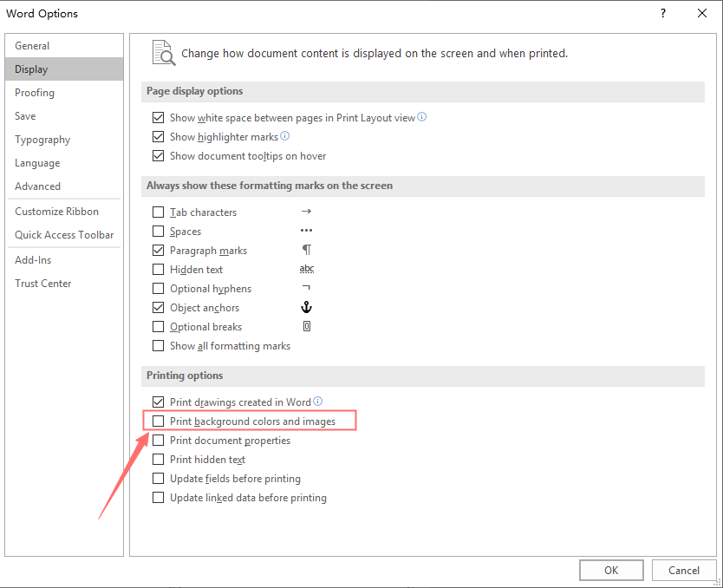Open the Typography category
Viewport: 723px width, 588px height.
pos(64,140)
